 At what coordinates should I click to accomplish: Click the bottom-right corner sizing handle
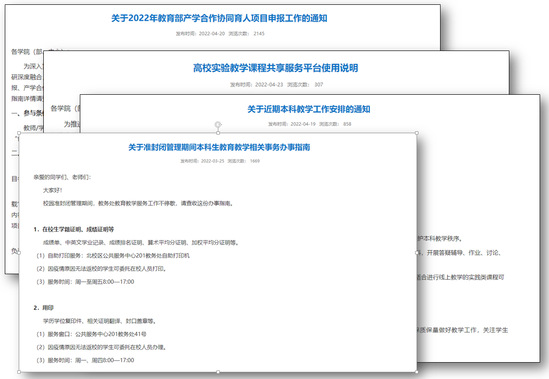pos(417,372)
